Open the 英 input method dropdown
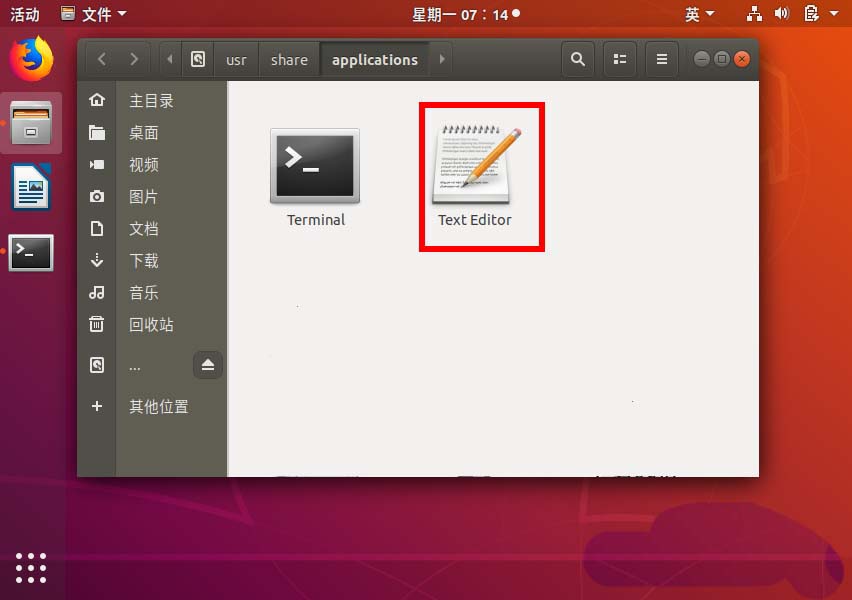This screenshot has height=600, width=852. pos(700,14)
